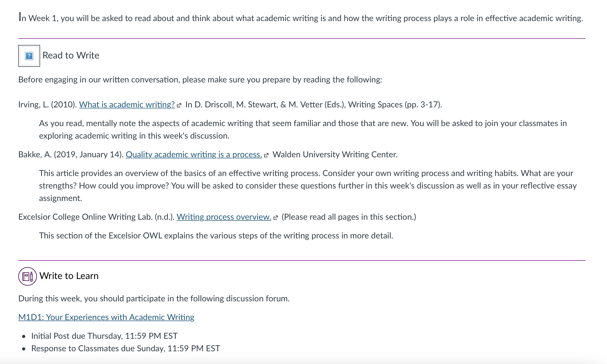Click the 'In Week 1' introductory sentence
This screenshot has height=364, width=607.
pos(301,18)
